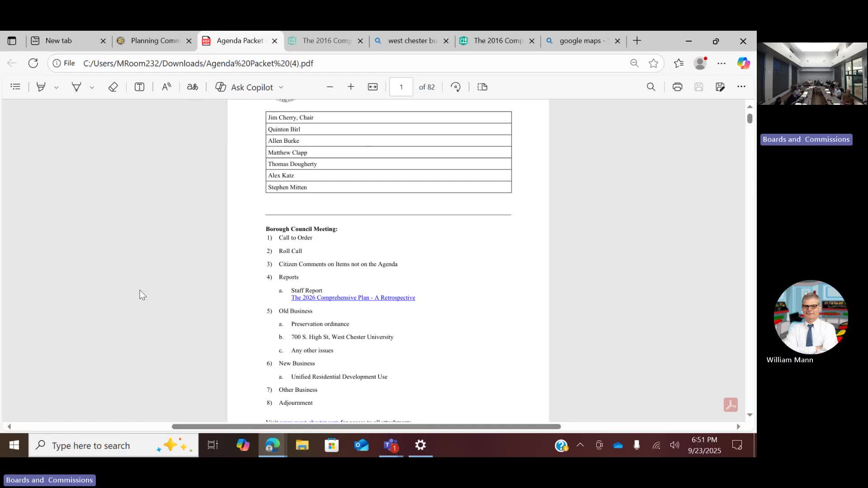Click the Add text tool icon

click(139, 87)
